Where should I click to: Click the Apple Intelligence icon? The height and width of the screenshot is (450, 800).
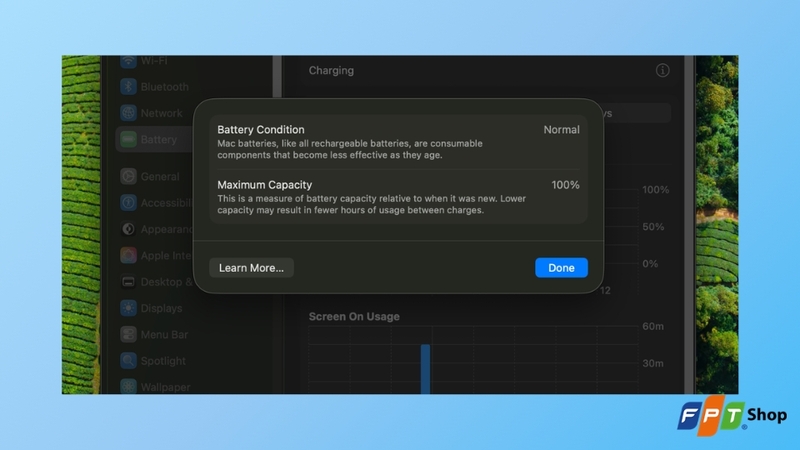click(x=129, y=255)
